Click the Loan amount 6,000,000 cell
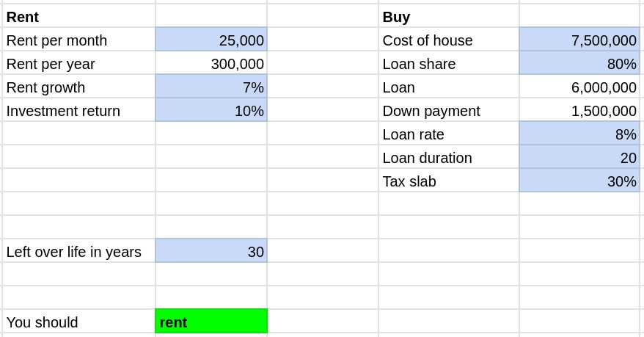 [x=579, y=87]
